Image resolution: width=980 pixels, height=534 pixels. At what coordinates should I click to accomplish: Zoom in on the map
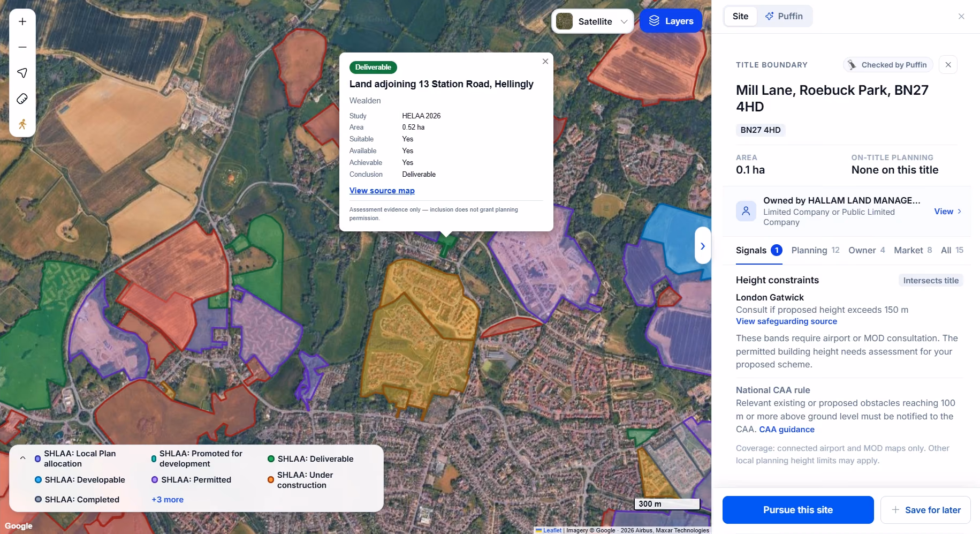point(22,21)
